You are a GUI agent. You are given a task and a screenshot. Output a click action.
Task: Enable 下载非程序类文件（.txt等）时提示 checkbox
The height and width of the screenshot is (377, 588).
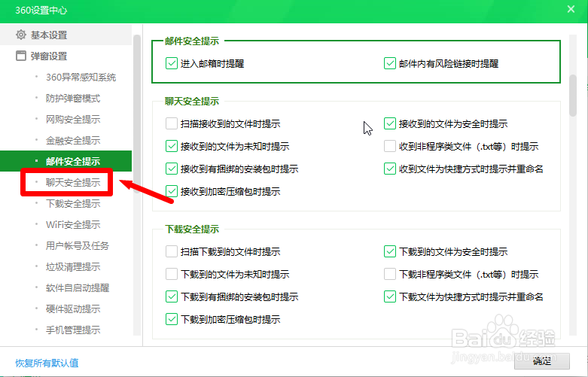[390, 274]
